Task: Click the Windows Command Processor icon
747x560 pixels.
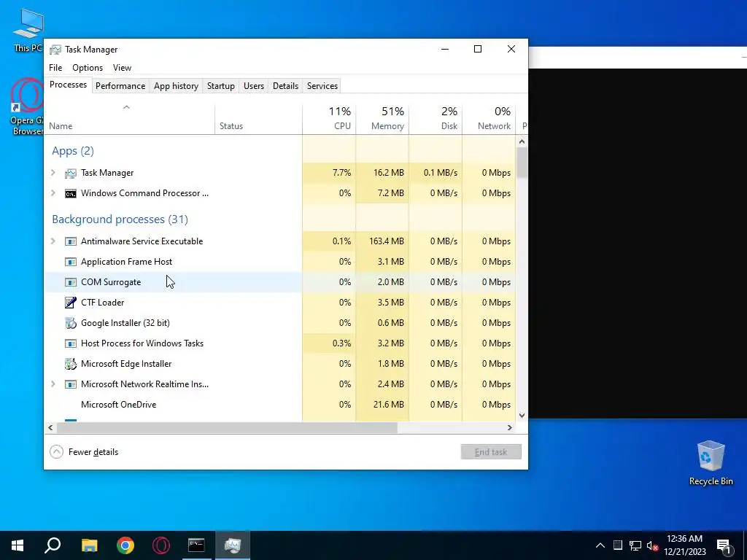Action: coord(71,193)
